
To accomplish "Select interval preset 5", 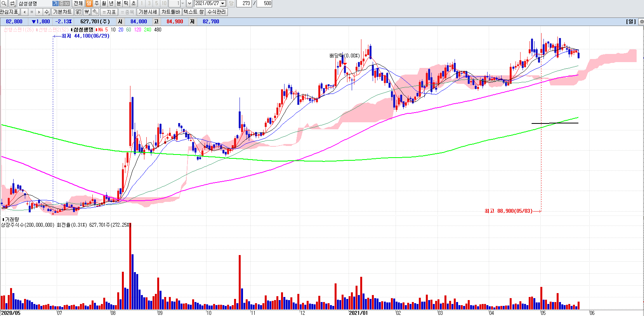I will pos(156,3).
